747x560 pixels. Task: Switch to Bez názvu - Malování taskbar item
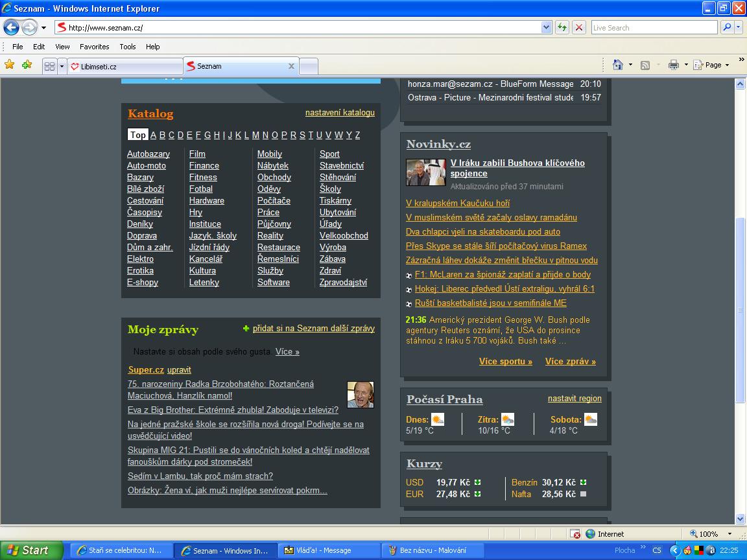tap(433, 550)
